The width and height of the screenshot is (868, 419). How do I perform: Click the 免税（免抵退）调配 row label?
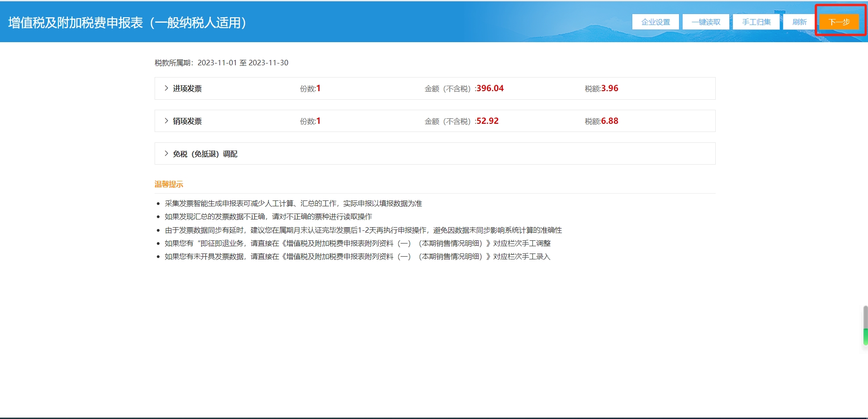coord(205,154)
